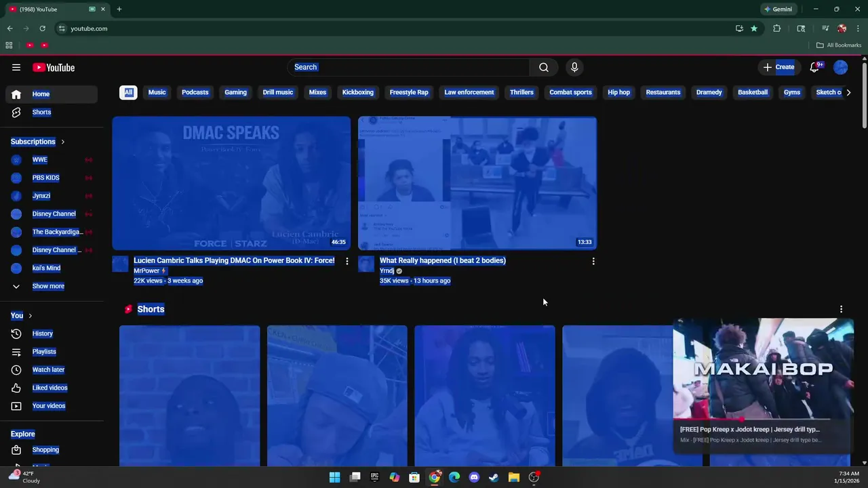The image size is (868, 488).
Task: Open the Chrome three-dot menu
Action: [x=859, y=28]
